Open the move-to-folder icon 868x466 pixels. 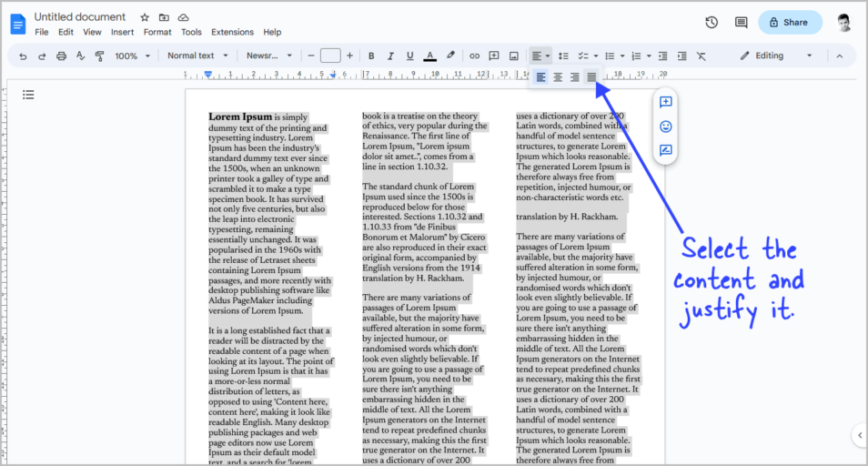[164, 17]
